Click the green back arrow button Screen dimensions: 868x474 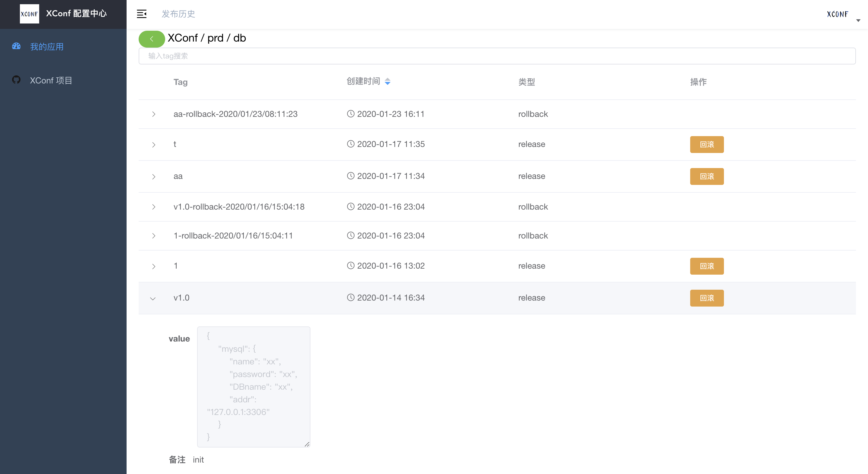[152, 39]
